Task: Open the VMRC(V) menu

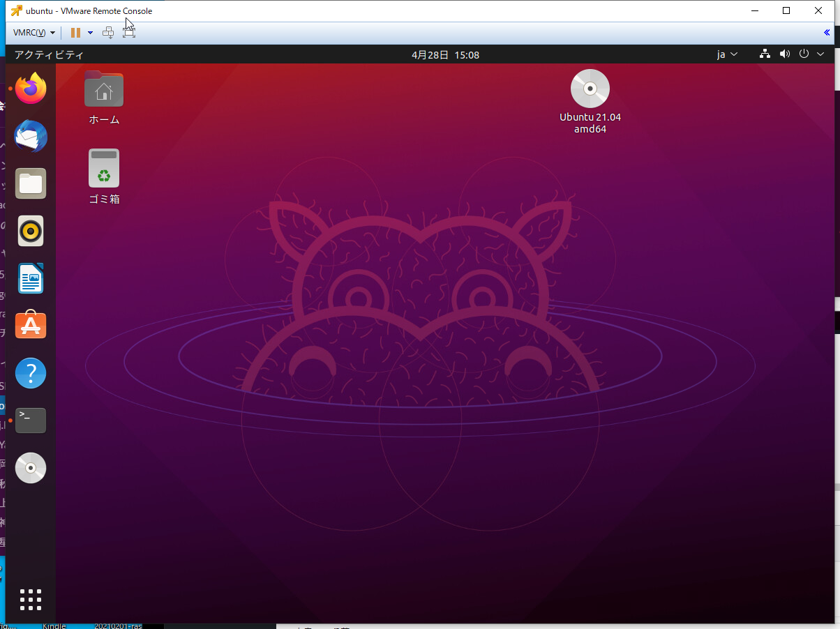Action: [x=34, y=33]
